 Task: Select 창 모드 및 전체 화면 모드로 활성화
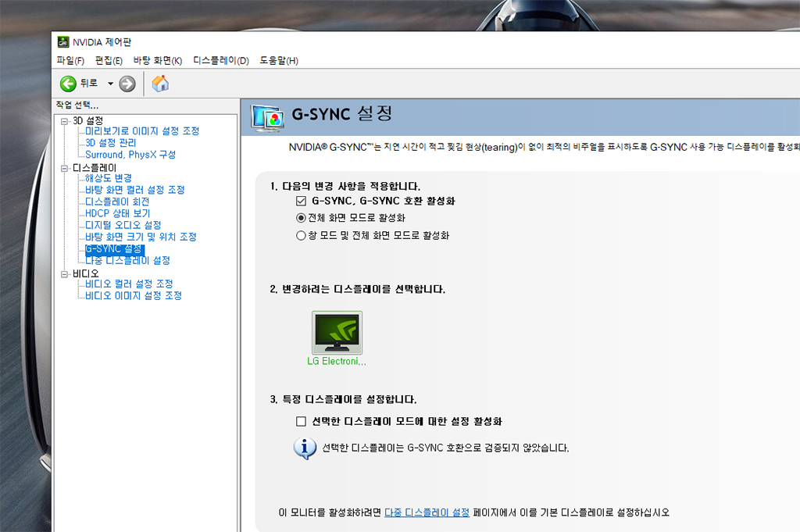301,236
